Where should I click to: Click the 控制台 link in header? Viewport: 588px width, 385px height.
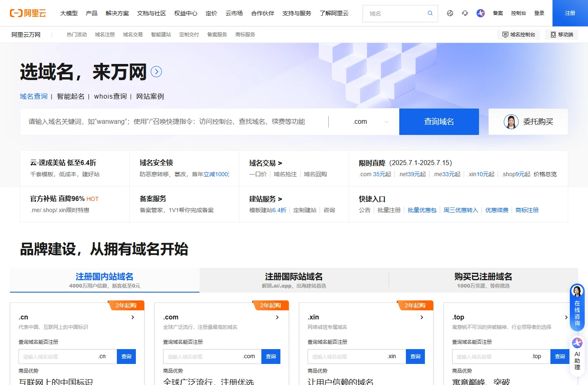(x=519, y=13)
